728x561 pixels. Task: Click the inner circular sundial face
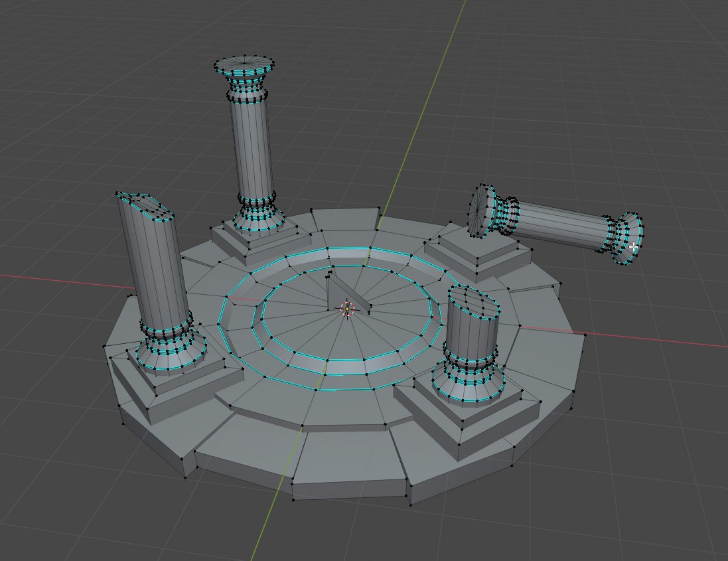coord(346,313)
